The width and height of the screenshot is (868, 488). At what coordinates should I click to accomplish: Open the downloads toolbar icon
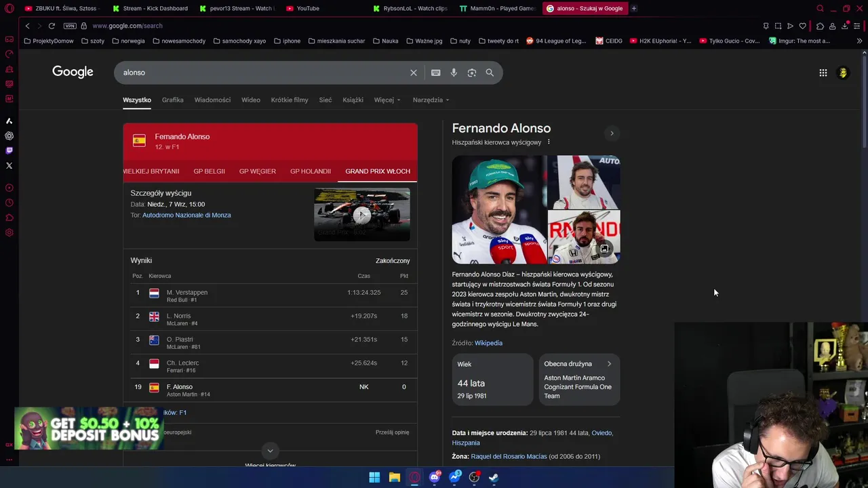click(x=845, y=26)
